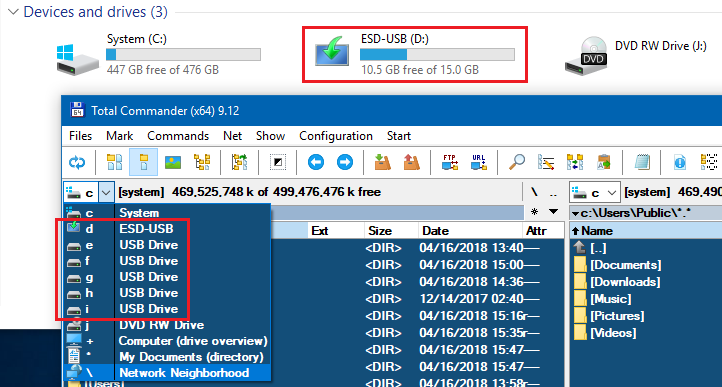Select the [Pictures] folder in right panel

[617, 316]
